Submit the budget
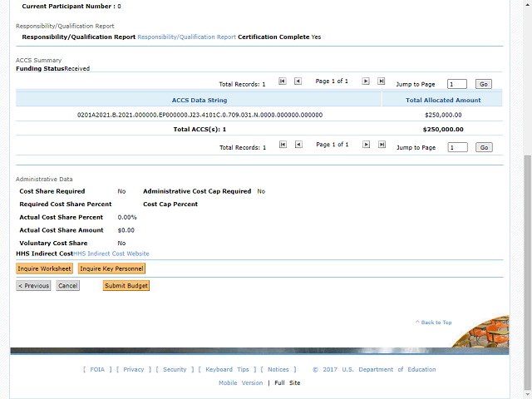This screenshot has height=399, width=532. point(126,286)
